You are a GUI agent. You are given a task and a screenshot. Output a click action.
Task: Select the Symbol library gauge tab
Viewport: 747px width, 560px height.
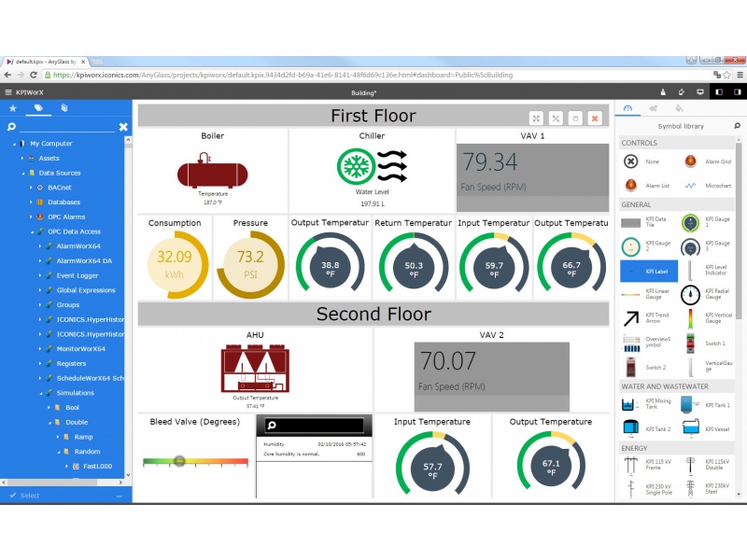627,108
